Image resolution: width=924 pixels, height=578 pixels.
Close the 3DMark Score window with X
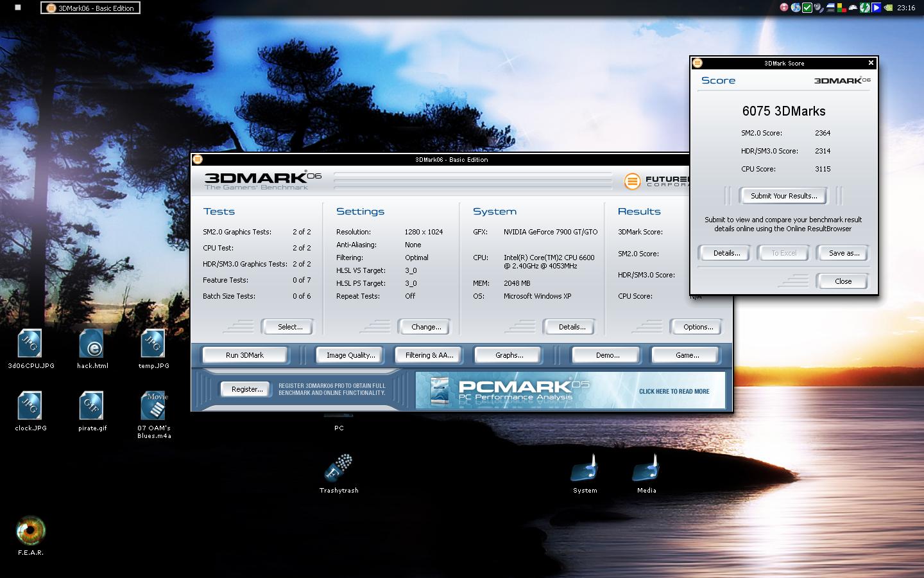click(871, 63)
